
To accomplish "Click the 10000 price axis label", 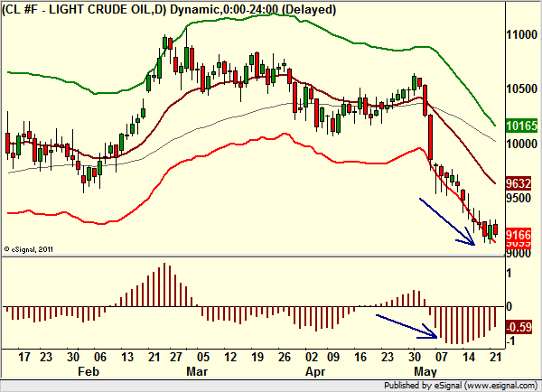I will (x=521, y=144).
